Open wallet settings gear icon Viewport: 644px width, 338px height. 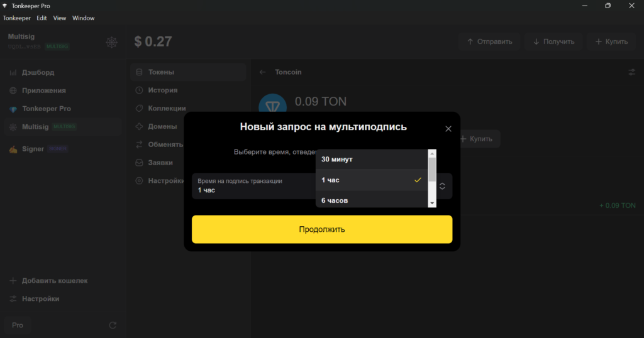(112, 42)
